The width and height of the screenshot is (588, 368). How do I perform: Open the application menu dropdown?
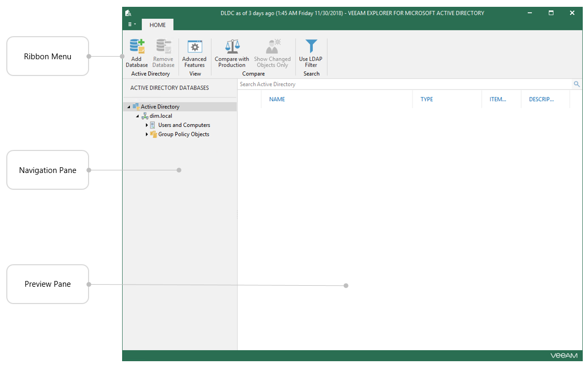tap(132, 25)
